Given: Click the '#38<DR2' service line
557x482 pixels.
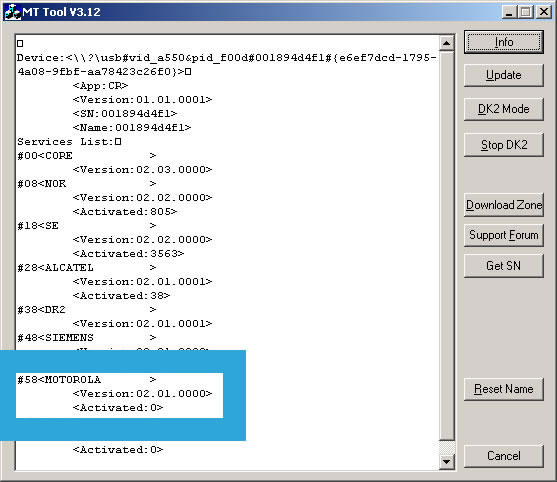Looking at the screenshot, I should pyautogui.click(x=87, y=309).
